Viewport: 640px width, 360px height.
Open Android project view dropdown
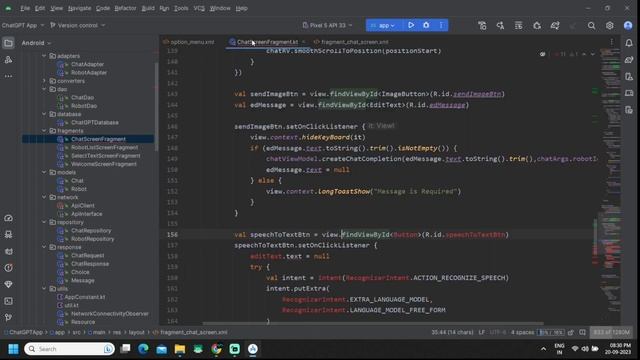[x=36, y=43]
